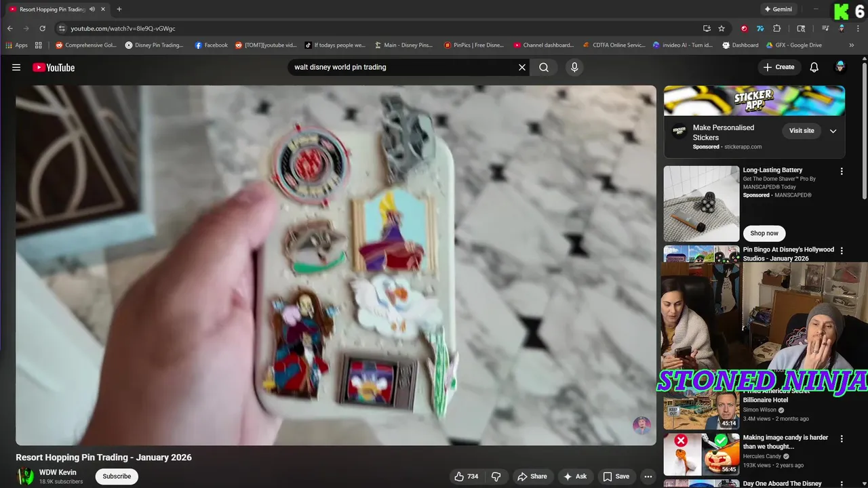Open a new browser tab

click(x=119, y=9)
